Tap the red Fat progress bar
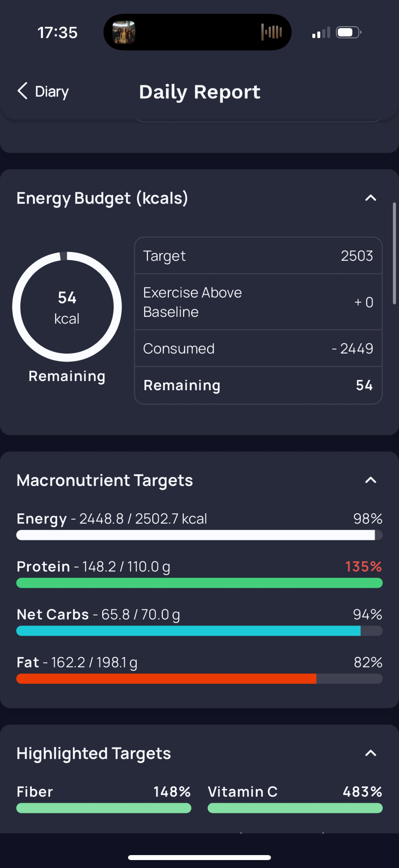 (199, 679)
